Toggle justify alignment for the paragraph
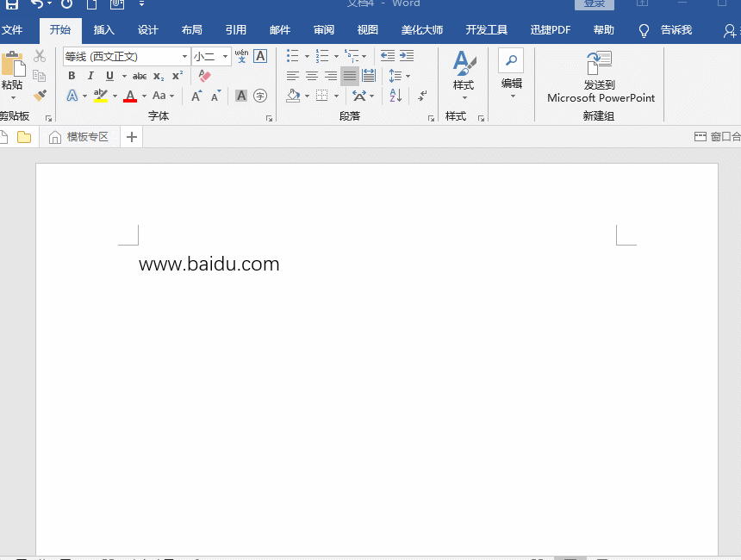Viewport: 741px width, 560px height. click(x=350, y=75)
